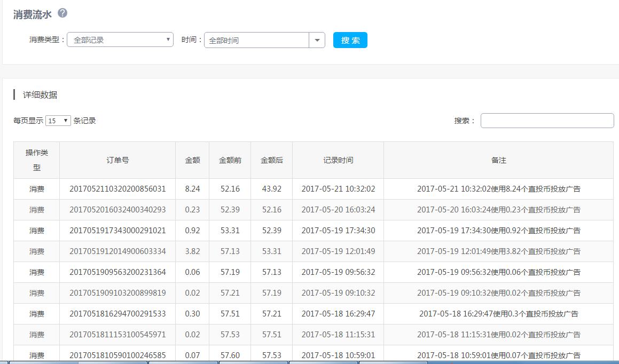Click the 3.82 cell in the 金额 column

tap(193, 251)
